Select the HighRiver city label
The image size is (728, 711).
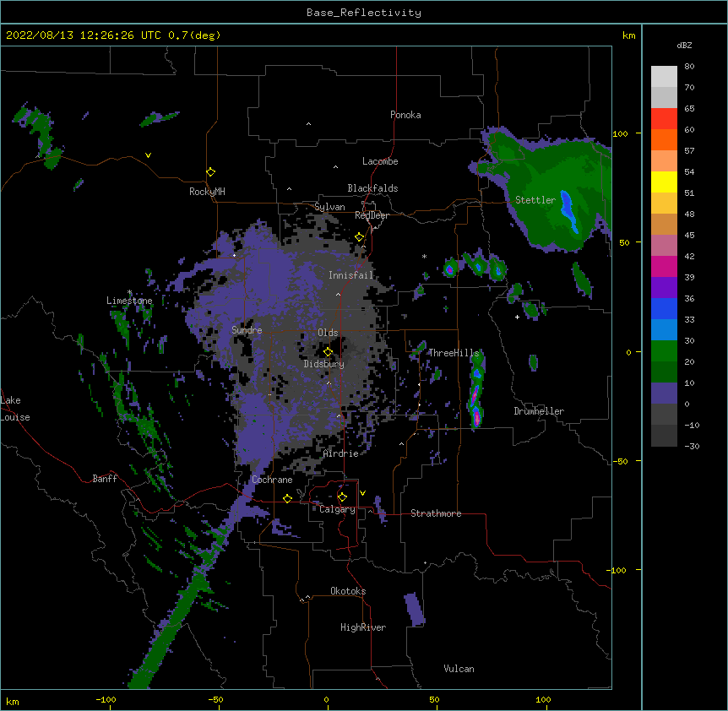[x=363, y=627]
